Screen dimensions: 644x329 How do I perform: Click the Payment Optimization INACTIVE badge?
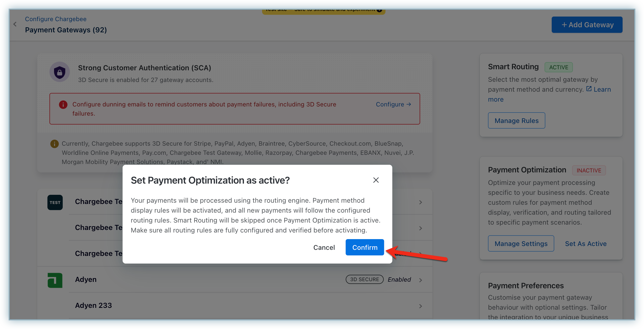[x=589, y=170]
